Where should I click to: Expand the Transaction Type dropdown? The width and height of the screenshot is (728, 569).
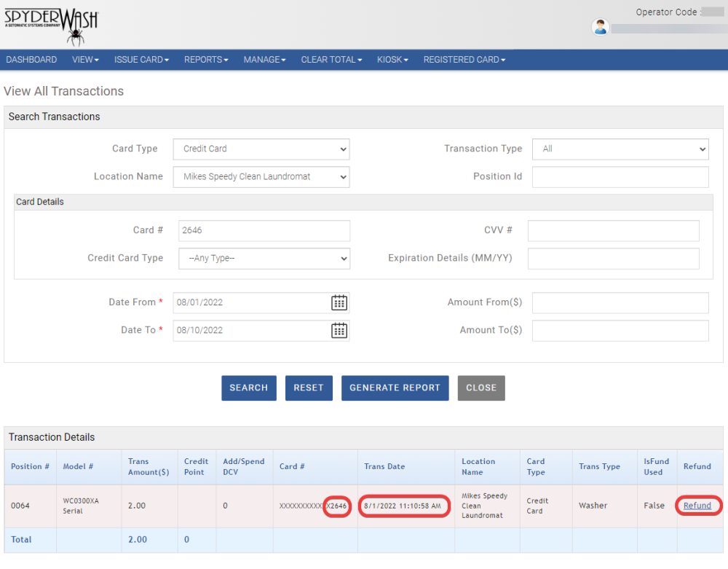click(x=620, y=149)
